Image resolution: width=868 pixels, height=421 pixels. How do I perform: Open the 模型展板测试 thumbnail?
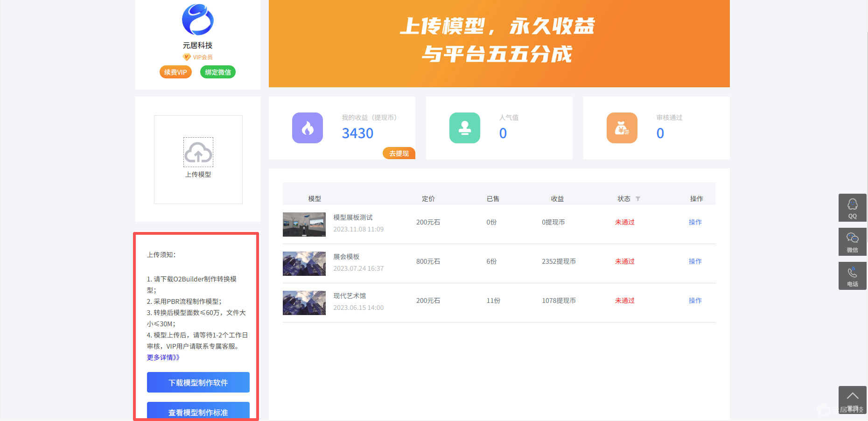point(304,225)
